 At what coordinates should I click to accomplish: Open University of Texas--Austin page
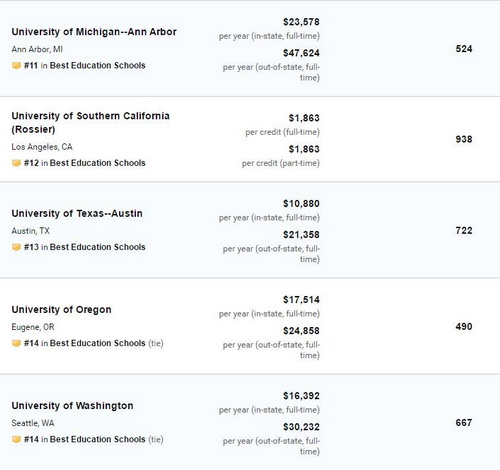77,213
